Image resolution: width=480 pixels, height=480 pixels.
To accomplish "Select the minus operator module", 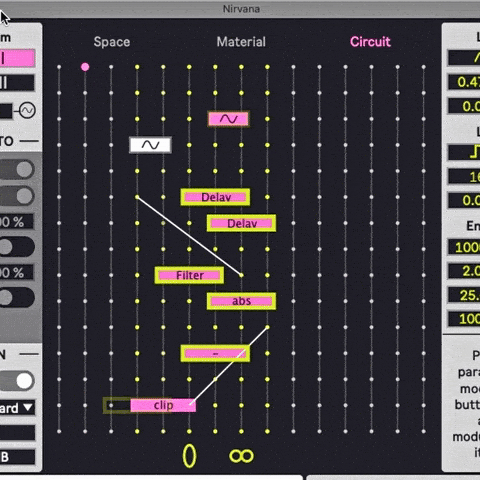I will pos(215,353).
